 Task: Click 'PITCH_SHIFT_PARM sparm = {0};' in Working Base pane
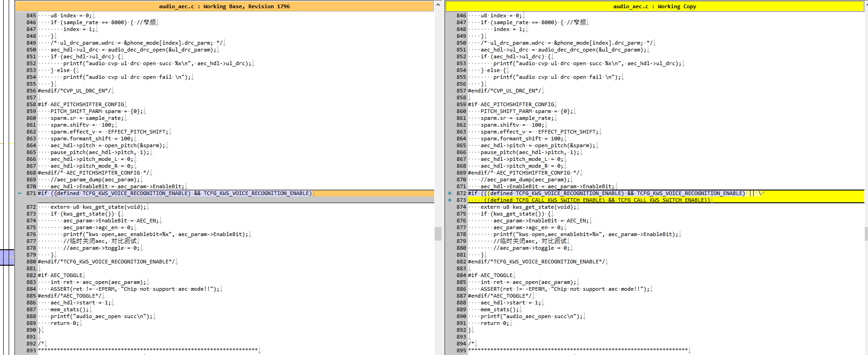97,111
